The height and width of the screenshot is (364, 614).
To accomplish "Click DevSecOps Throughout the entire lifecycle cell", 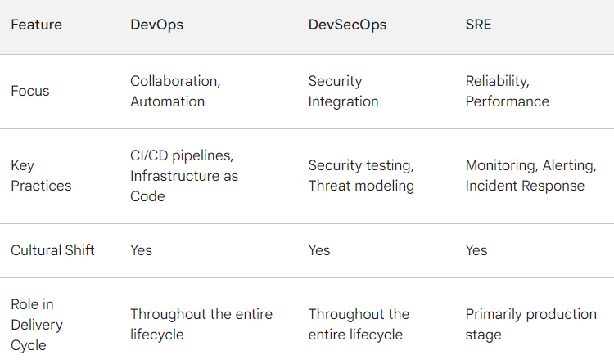I will pyautogui.click(x=359, y=324).
